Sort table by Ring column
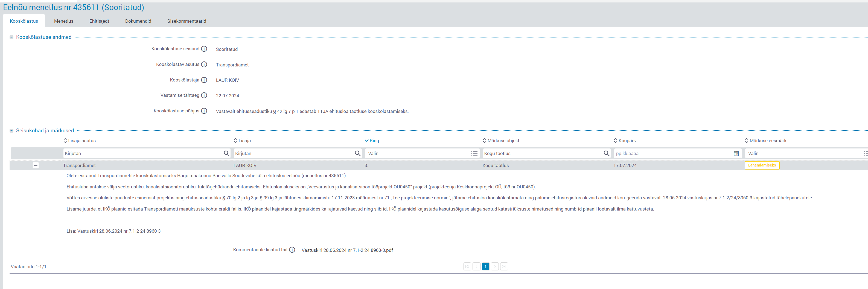Viewport: 868px width, 289px height. (372, 141)
